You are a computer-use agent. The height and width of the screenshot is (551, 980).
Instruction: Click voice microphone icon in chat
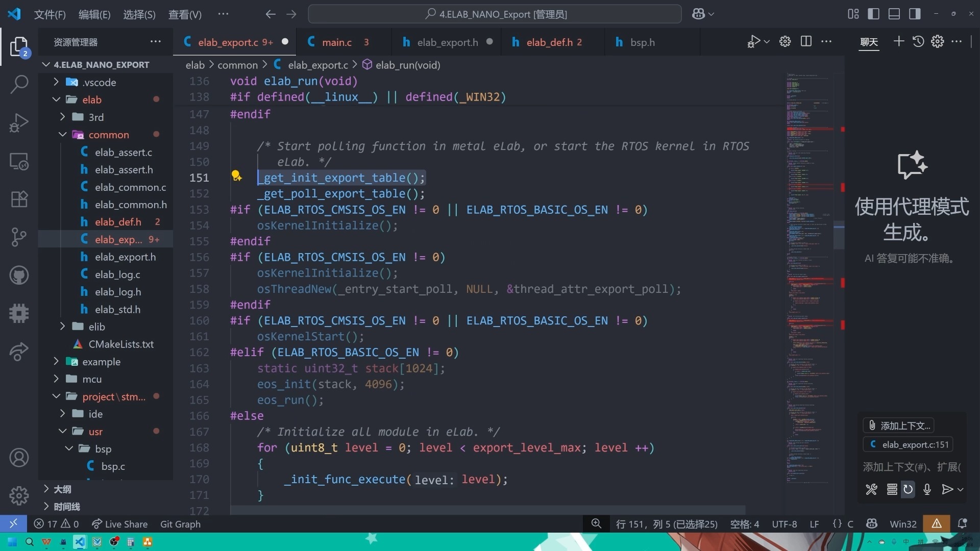[x=927, y=490]
